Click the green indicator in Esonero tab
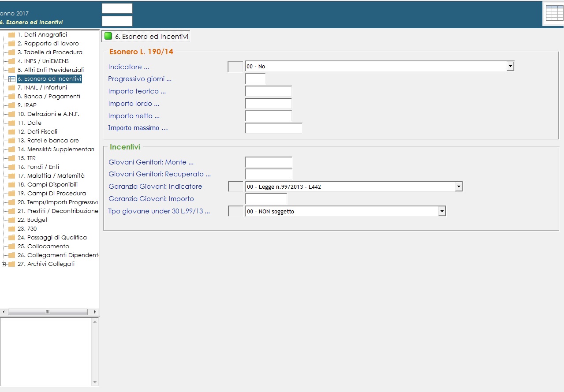The height and width of the screenshot is (392, 564). point(108,36)
